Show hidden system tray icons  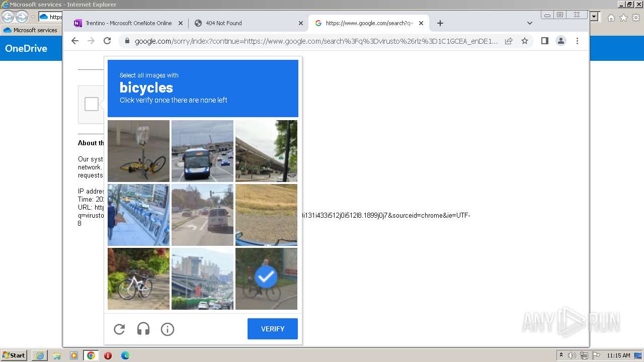pyautogui.click(x=561, y=355)
